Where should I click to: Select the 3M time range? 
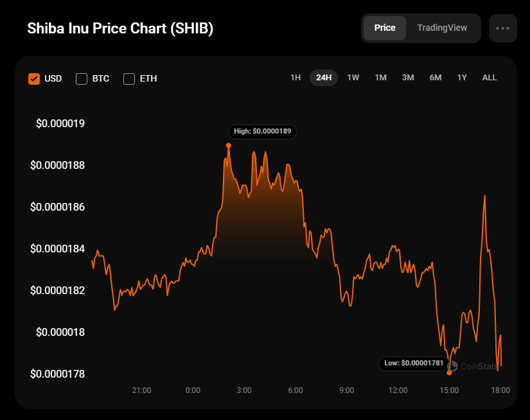coord(408,78)
